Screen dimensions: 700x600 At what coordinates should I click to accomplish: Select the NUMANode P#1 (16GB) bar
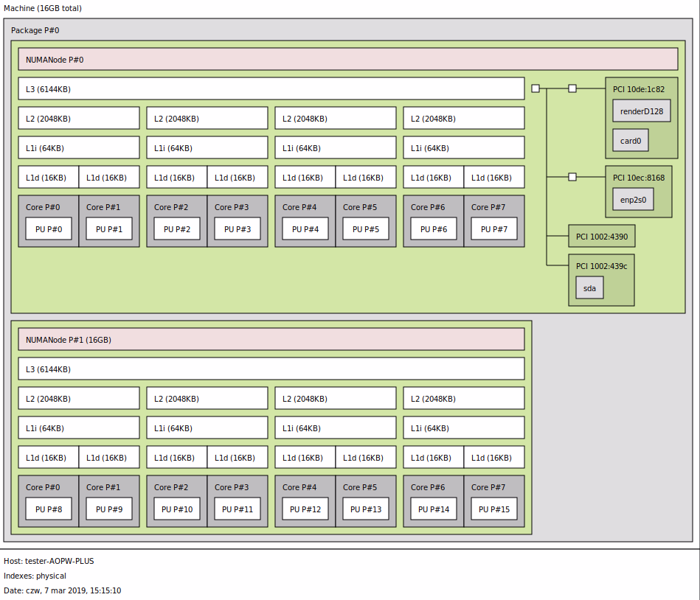click(271, 340)
